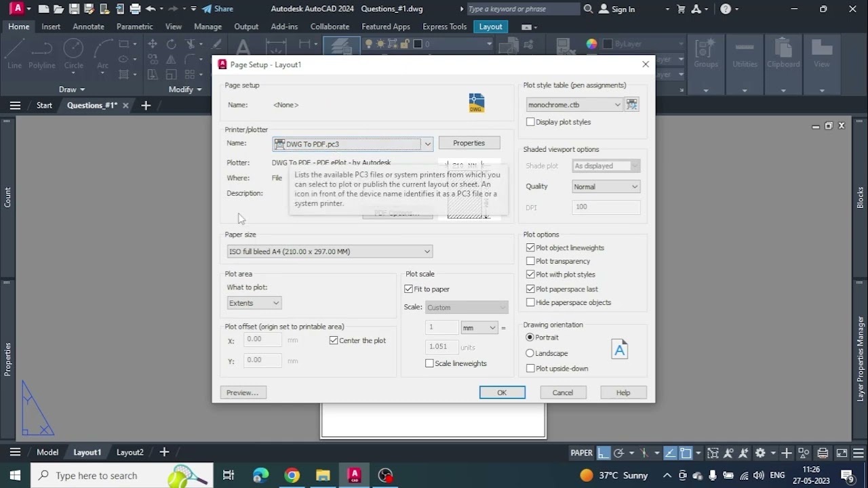The width and height of the screenshot is (868, 488).
Task: Enable Display plot styles checkbox
Action: pyautogui.click(x=530, y=122)
